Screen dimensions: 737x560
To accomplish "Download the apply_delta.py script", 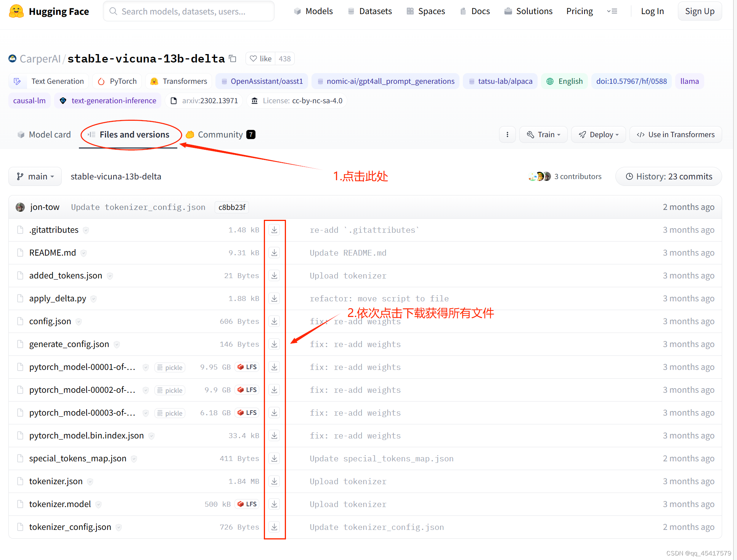I will coord(274,298).
